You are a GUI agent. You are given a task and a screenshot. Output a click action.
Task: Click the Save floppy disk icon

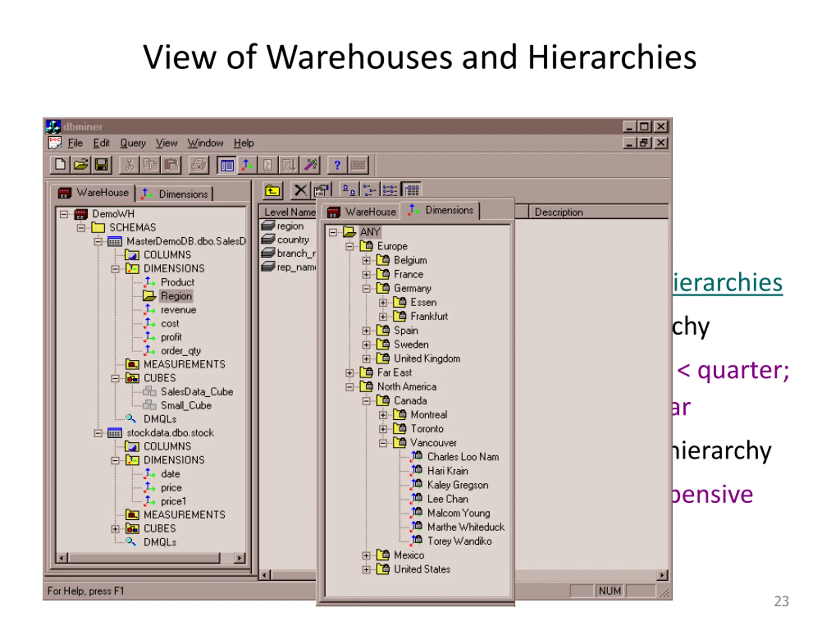pyautogui.click(x=101, y=165)
